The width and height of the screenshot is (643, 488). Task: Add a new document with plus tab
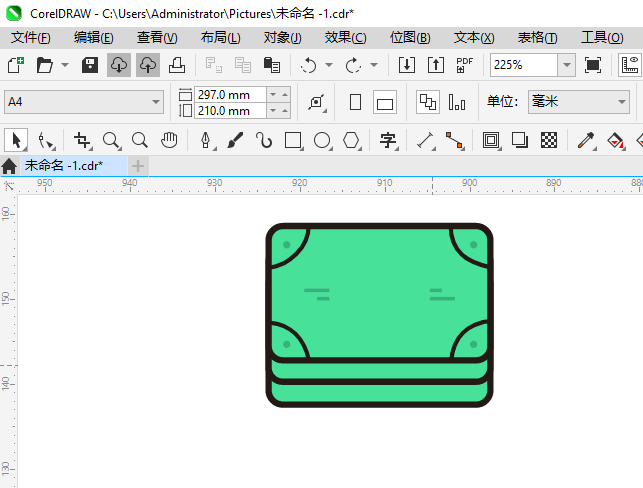click(x=138, y=166)
